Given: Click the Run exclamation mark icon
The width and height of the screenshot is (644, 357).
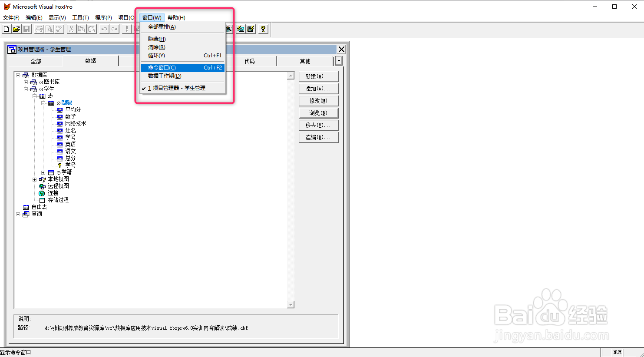Looking at the screenshot, I should [127, 29].
